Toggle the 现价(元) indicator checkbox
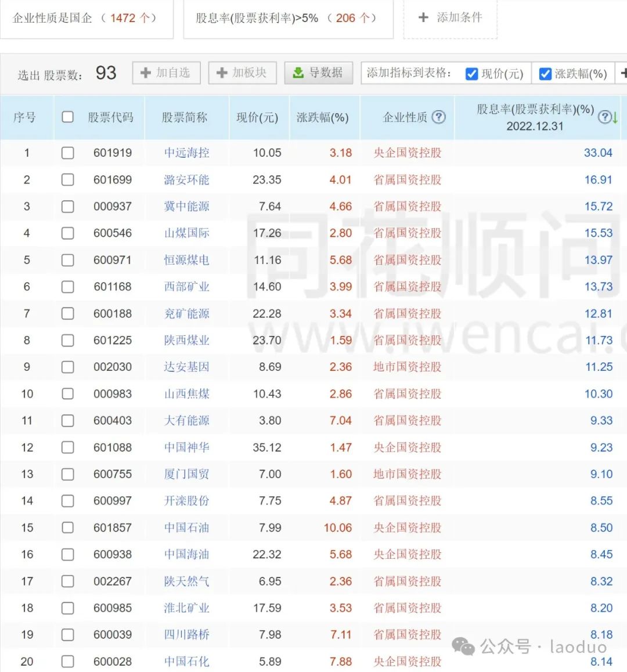The image size is (627, 672). point(471,74)
